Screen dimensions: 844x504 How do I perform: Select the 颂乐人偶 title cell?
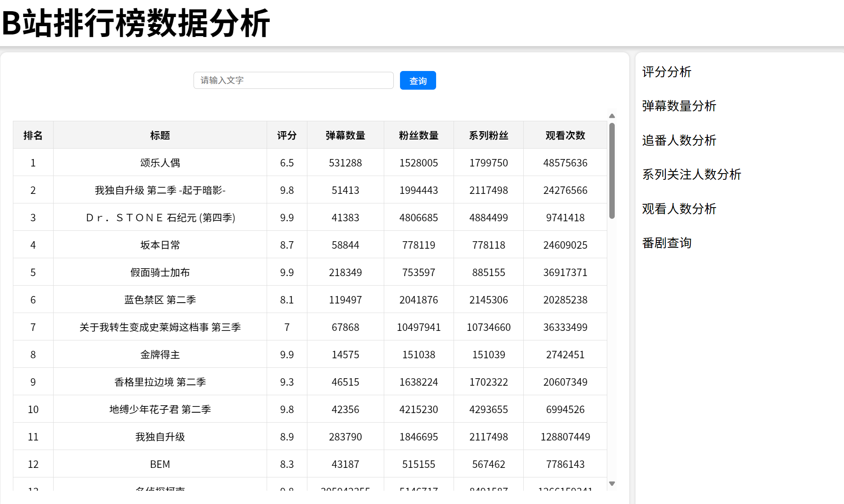[x=160, y=163]
